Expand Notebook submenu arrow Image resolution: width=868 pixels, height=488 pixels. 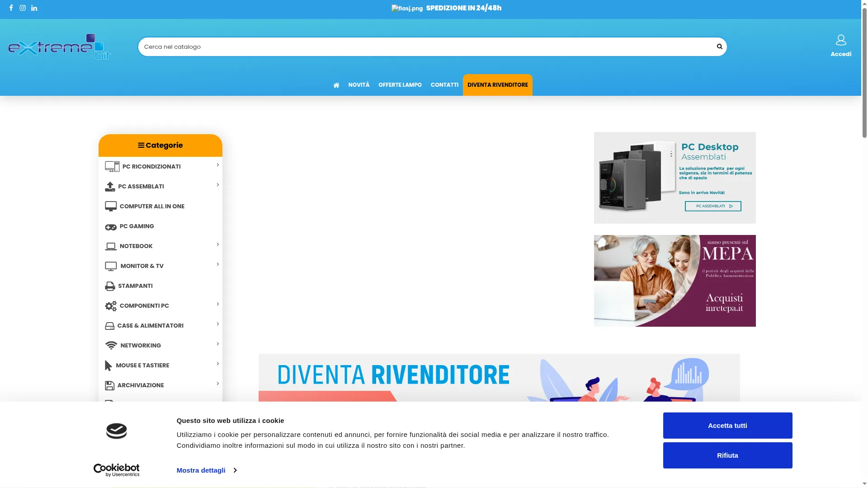click(217, 244)
